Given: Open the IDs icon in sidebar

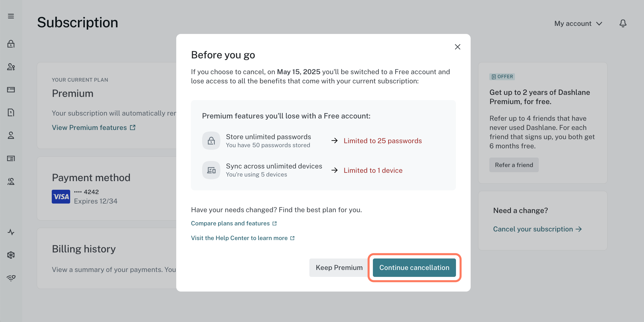Looking at the screenshot, I should [11, 158].
